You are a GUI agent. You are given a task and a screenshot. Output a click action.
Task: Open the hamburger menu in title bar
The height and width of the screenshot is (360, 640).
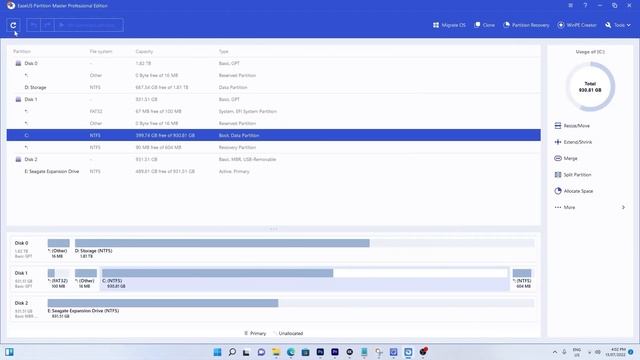(571, 5)
